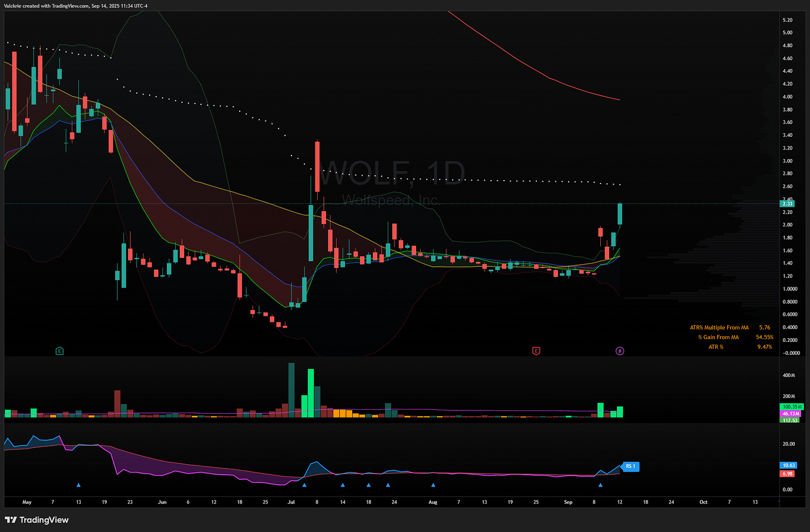Click the tallest dark green volume bar in July
Screen dimensions: 810x532
[x=292, y=390]
